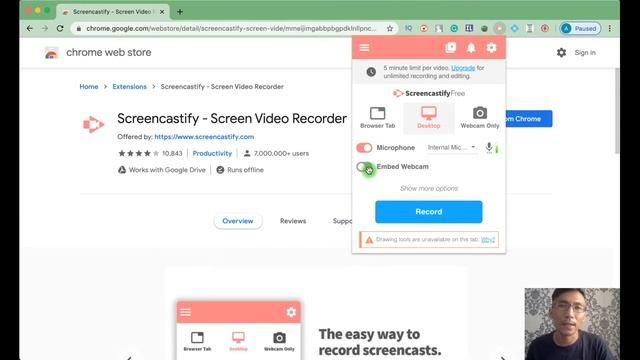Select Webcam Only recording mode
640x360 pixels.
[x=480, y=118]
